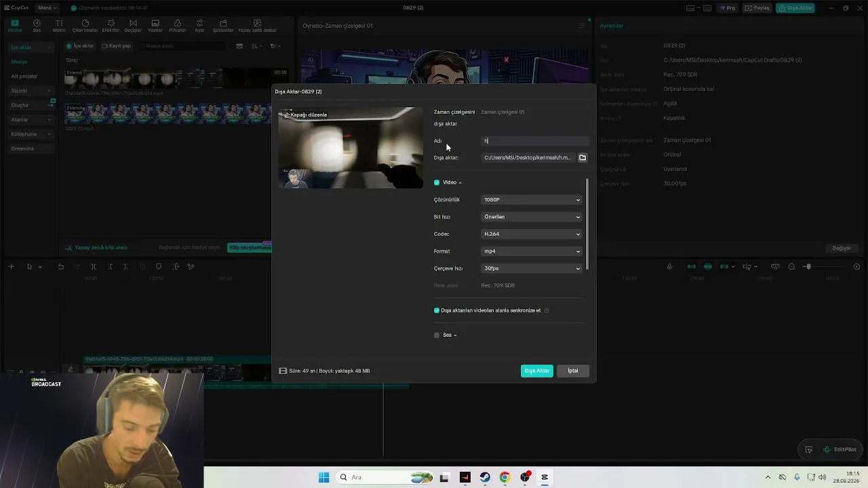Select the Metin tab in the main window toolbar
This screenshot has width=868, height=488.
coord(59,26)
